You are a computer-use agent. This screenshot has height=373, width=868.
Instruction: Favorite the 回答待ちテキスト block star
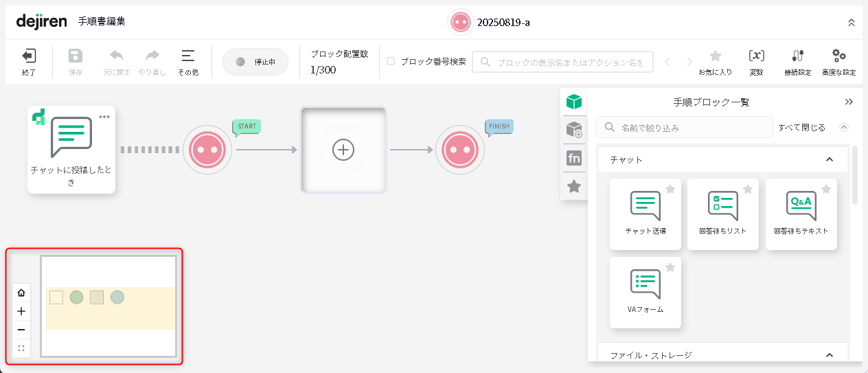tap(826, 190)
